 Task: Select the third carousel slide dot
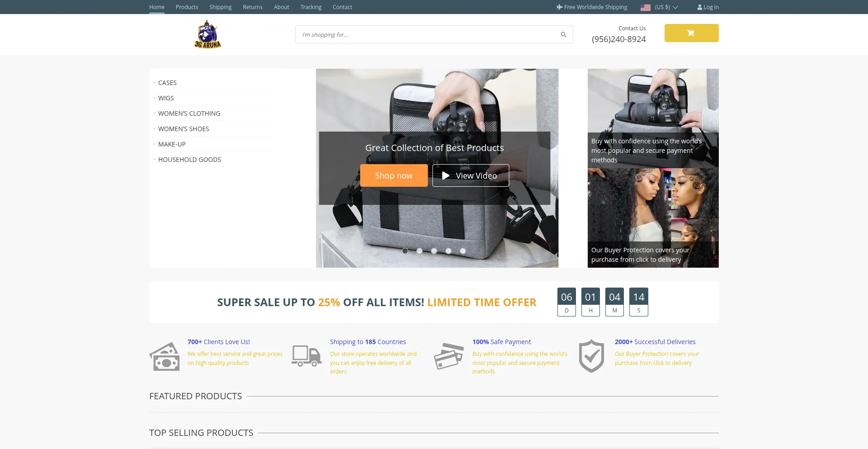(434, 251)
